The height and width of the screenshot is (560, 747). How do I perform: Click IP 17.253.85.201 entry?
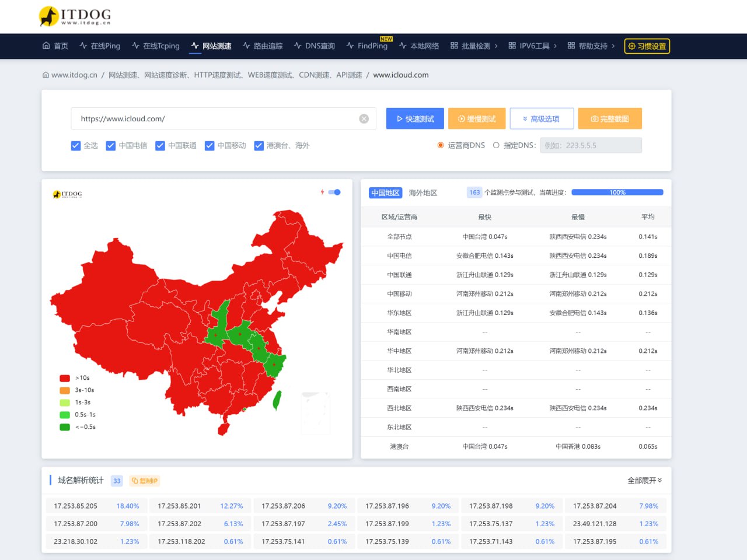point(179,506)
